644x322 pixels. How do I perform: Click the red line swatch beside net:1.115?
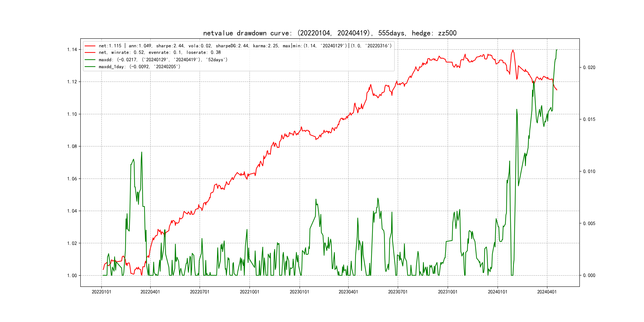click(90, 46)
